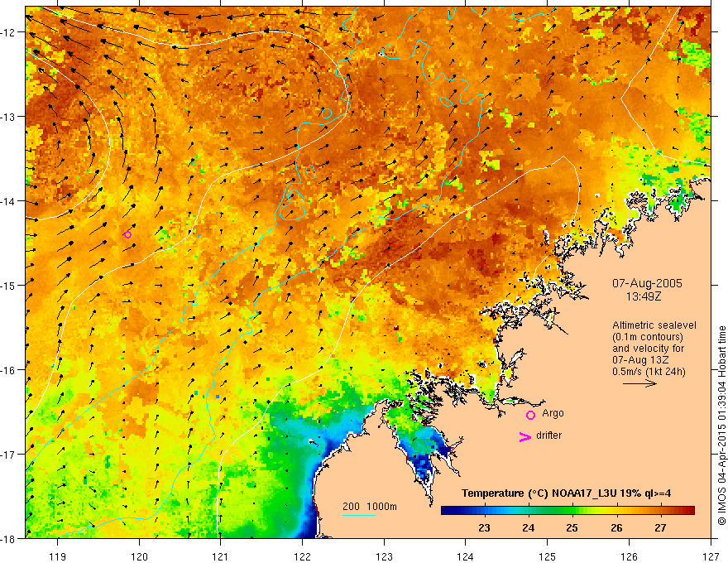The image size is (728, 563).
Task: Click the '07-Aug-2005' date text
Action: coord(647,283)
